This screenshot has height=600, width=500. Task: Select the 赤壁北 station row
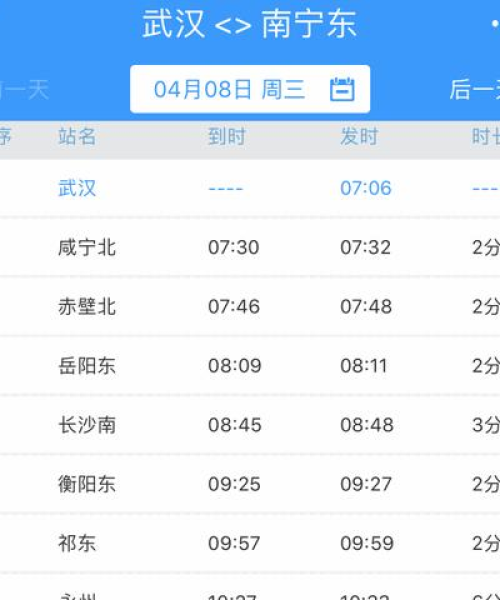(x=250, y=307)
